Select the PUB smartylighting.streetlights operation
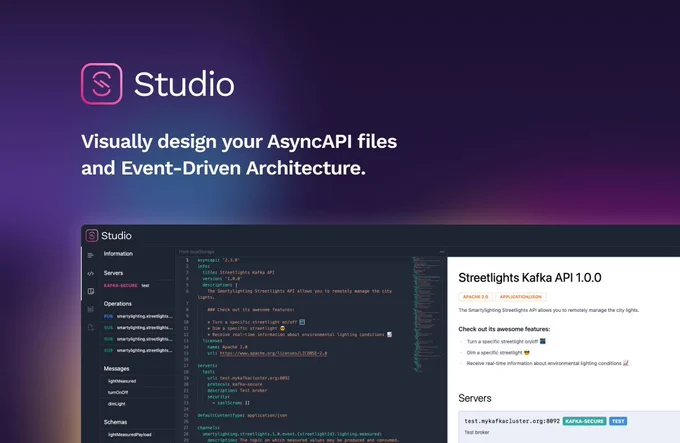 (138, 316)
